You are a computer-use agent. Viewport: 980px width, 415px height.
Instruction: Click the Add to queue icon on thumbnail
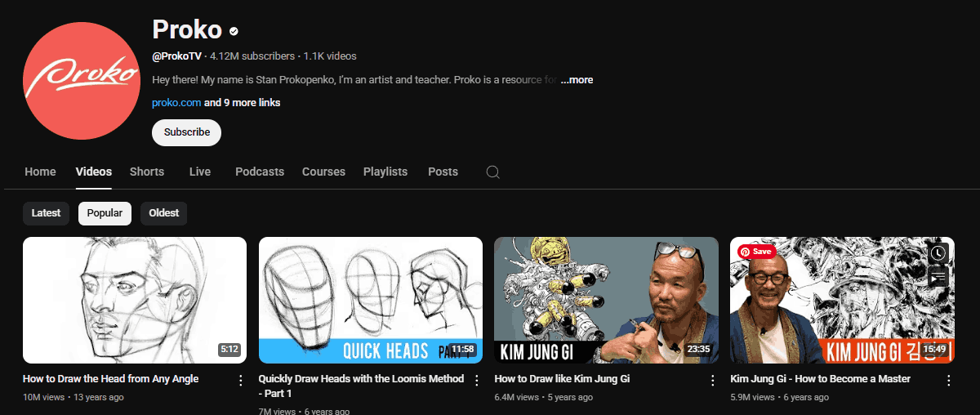(938, 277)
